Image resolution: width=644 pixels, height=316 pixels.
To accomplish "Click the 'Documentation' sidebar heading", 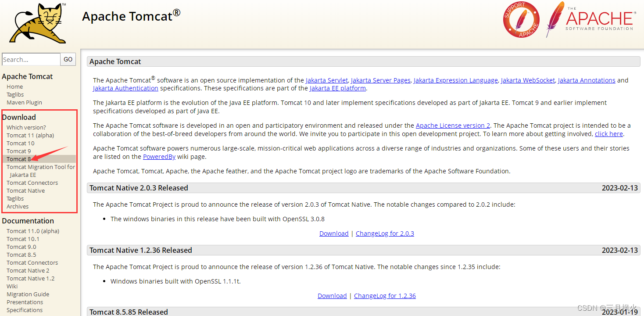I will [28, 221].
